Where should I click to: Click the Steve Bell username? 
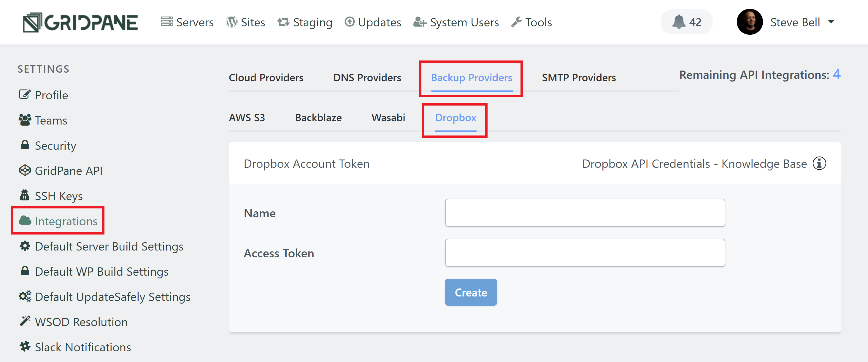(x=795, y=22)
